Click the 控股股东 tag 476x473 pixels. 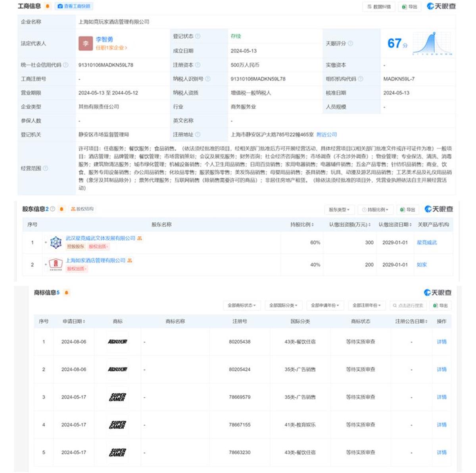coord(75,247)
